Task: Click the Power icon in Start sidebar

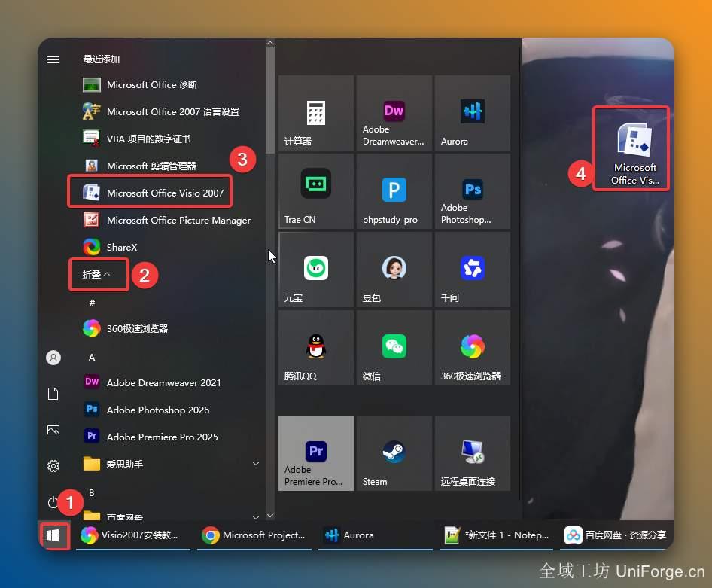Action: (53, 502)
